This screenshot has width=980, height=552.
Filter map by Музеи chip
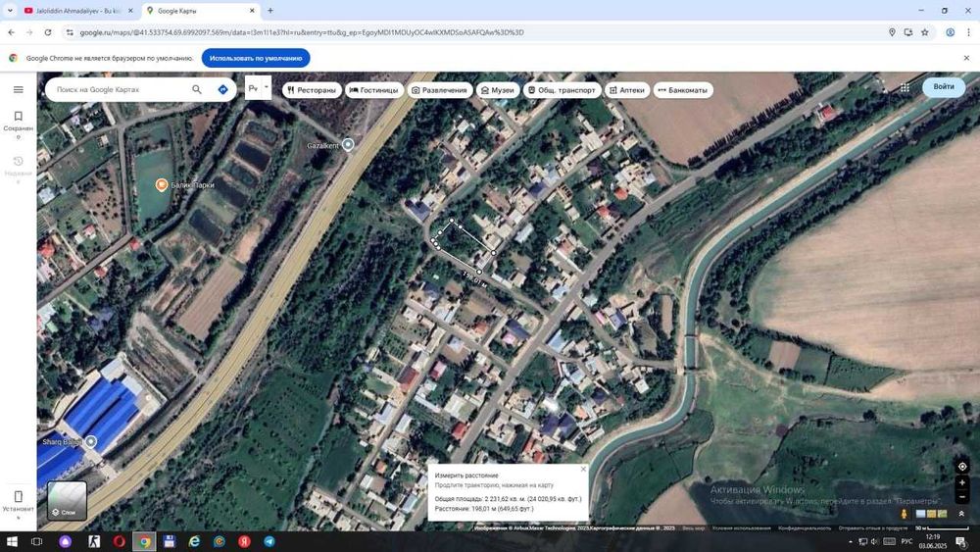[498, 90]
